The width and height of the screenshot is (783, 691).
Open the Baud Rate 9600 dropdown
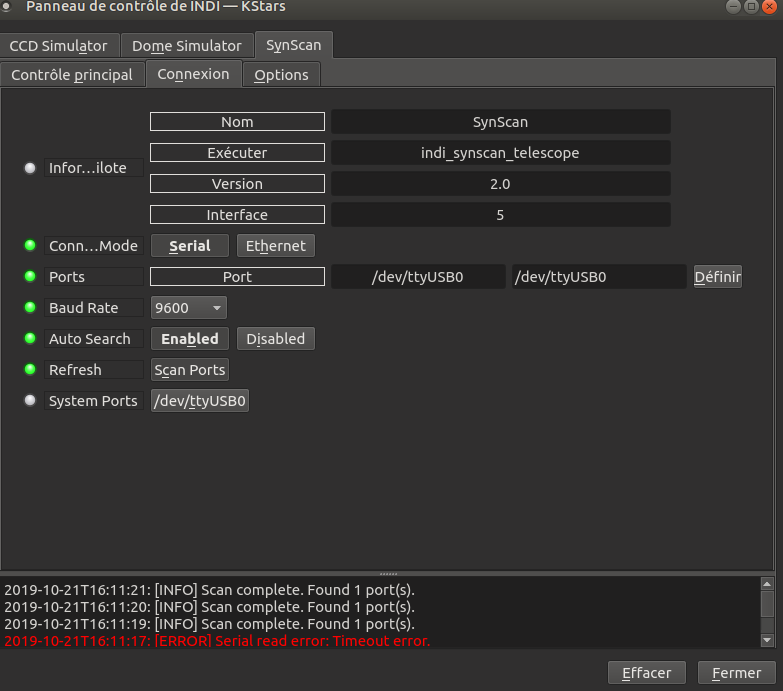(x=189, y=308)
